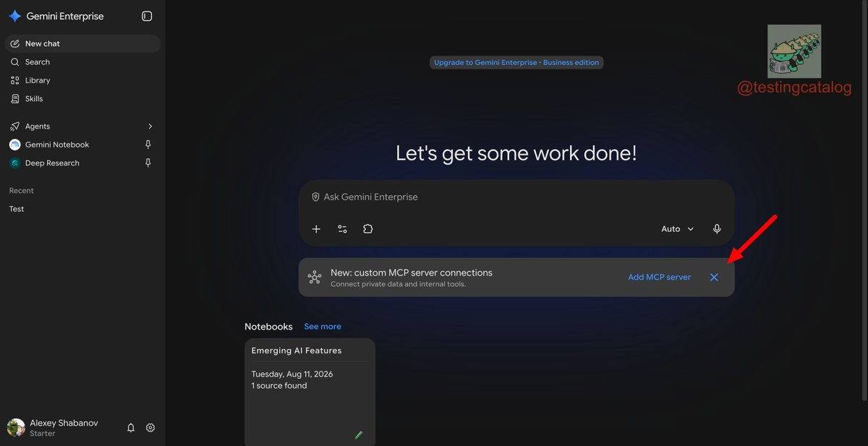Open the Auto model dropdown
Screen dimensions: 868x446
point(678,229)
